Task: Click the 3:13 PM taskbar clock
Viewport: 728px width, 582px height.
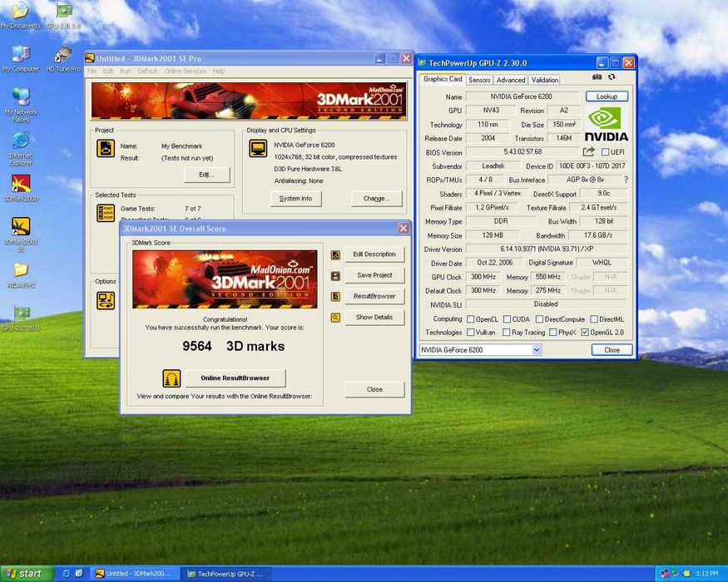Action: 706,575
